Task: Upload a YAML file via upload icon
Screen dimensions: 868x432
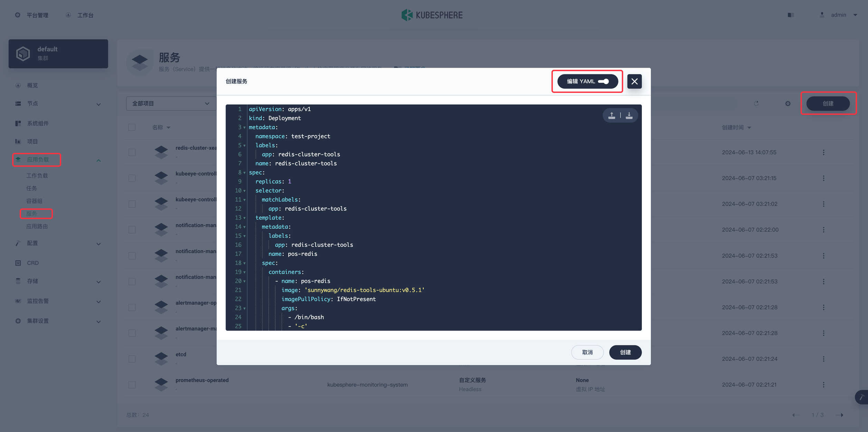Action: [x=611, y=115]
